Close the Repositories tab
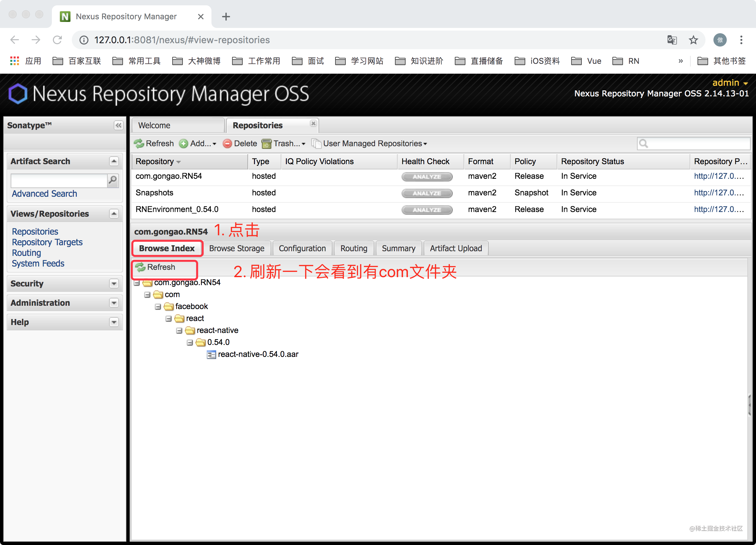The image size is (756, 545). pos(313,123)
